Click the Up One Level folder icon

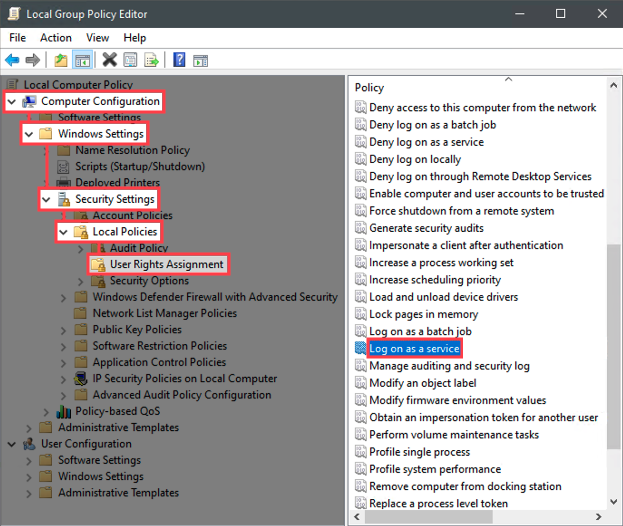(x=62, y=60)
